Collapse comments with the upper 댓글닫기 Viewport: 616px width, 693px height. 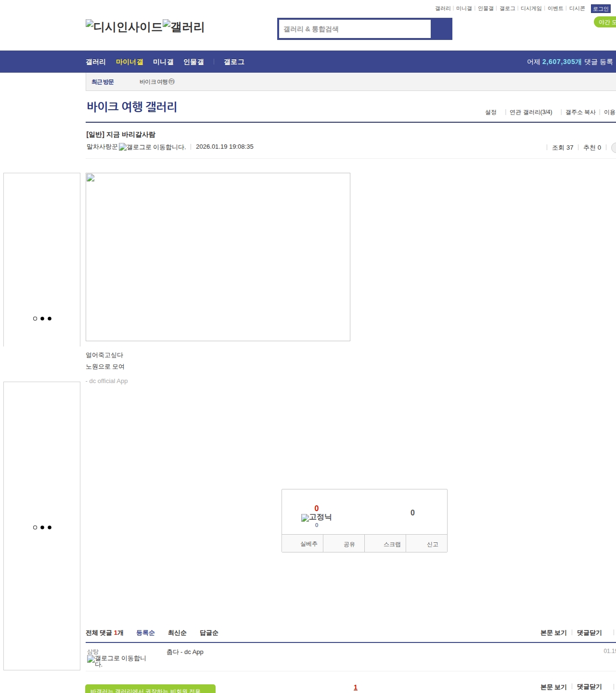coord(589,633)
